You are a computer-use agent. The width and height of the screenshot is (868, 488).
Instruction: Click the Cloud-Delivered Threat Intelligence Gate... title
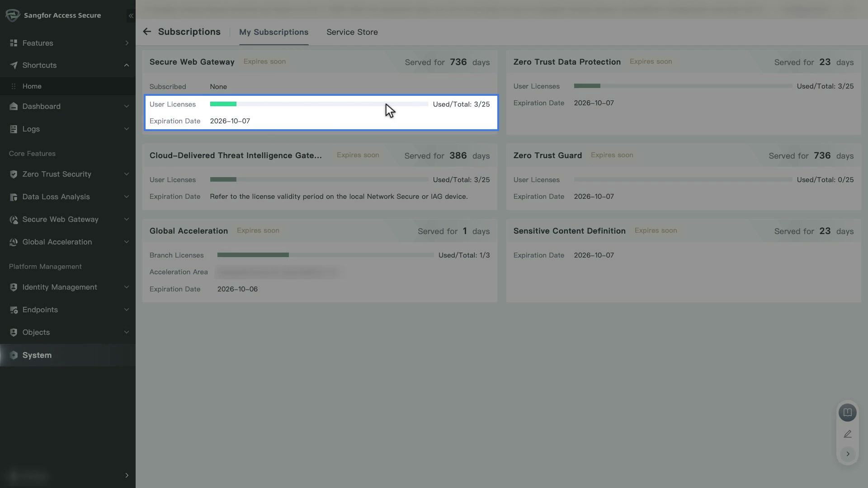tap(236, 155)
